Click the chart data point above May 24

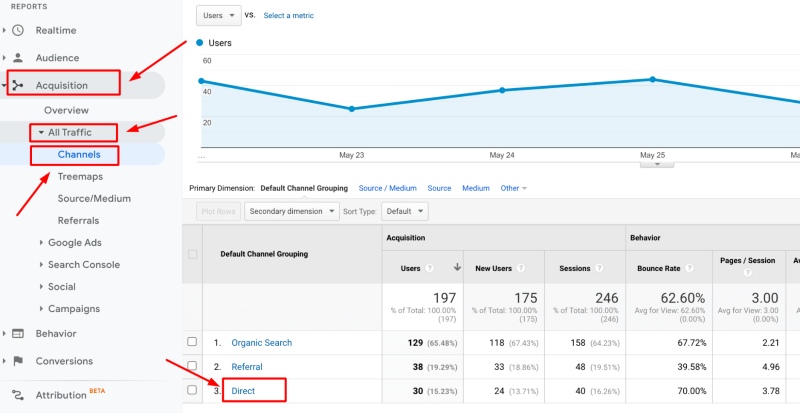502,90
